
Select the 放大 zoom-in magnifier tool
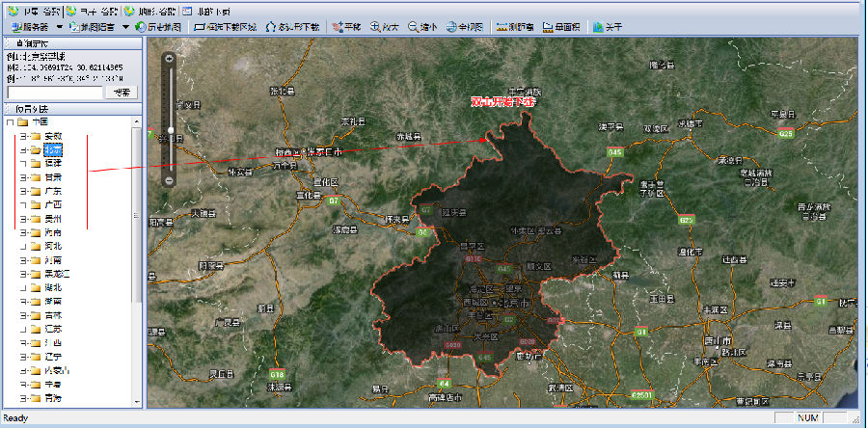click(x=385, y=26)
